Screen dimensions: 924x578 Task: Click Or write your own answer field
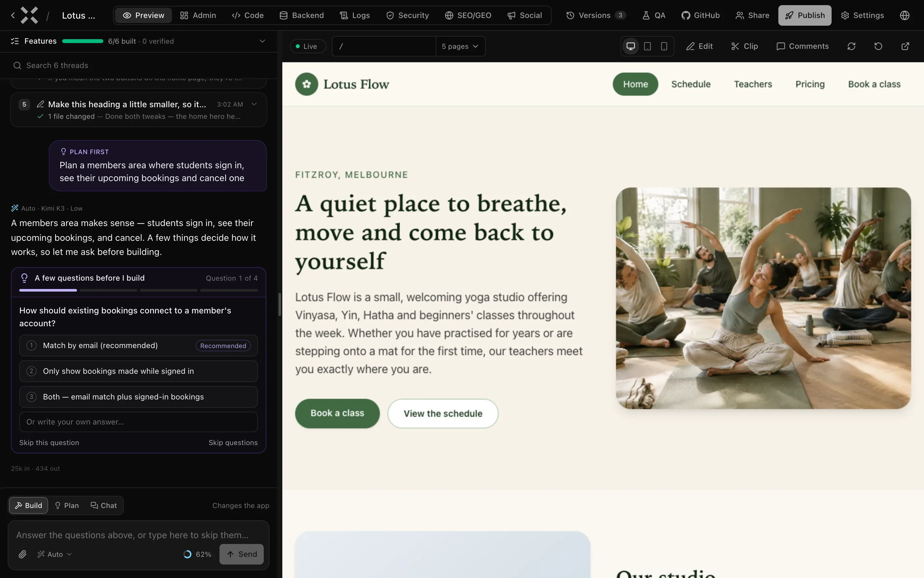(x=139, y=422)
